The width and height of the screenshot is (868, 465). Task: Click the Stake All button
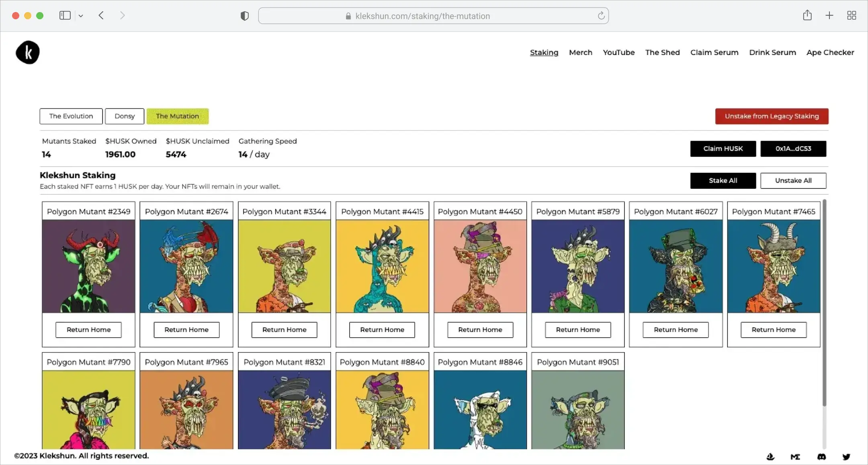point(723,181)
